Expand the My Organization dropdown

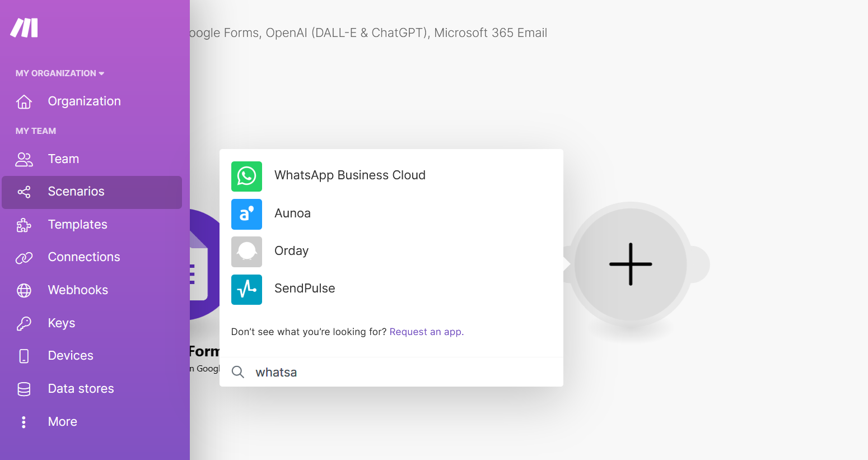60,73
